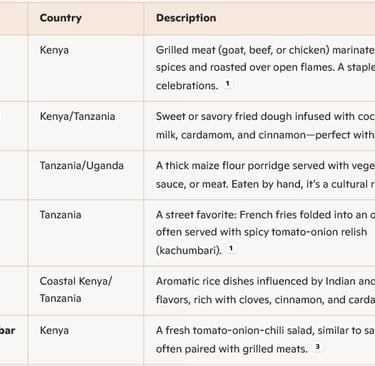Click the Description column header

click(x=186, y=18)
